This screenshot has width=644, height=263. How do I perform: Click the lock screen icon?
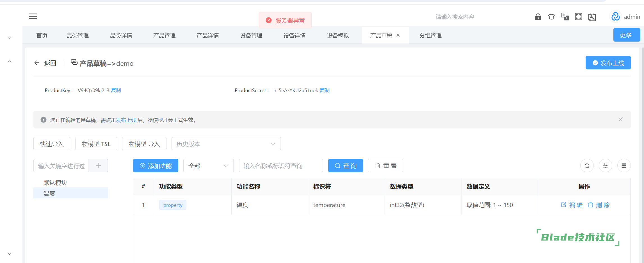538,17
